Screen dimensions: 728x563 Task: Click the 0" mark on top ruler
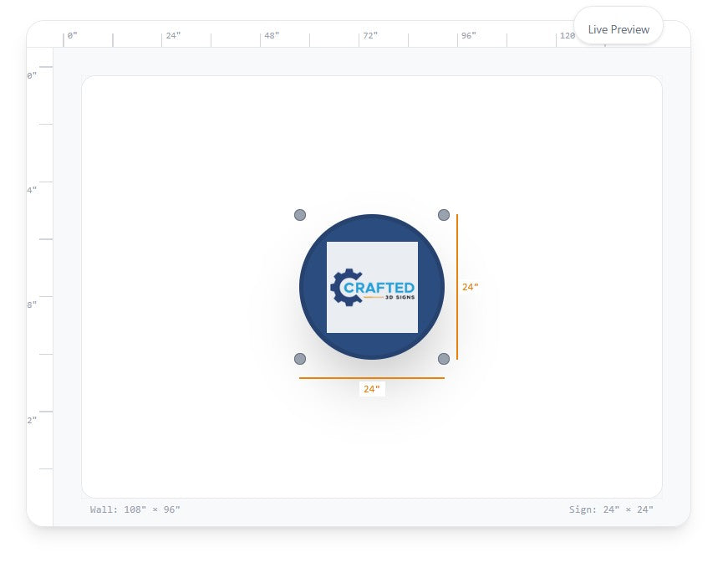click(72, 35)
